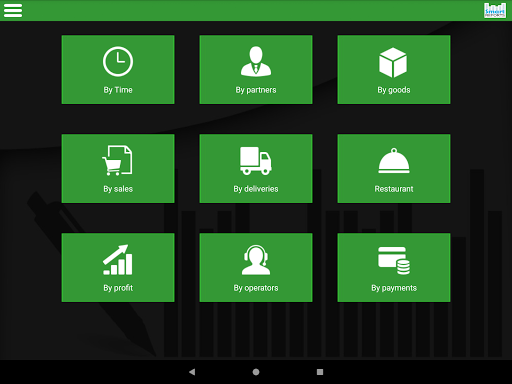This screenshot has width=512, height=384.
Task: Open the By profit report tile
Action: (118, 268)
